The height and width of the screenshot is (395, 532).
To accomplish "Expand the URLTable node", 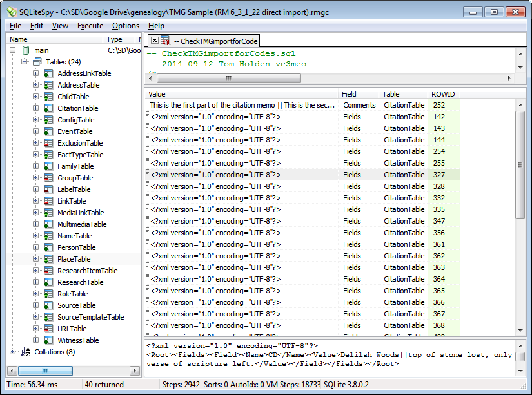I will pyautogui.click(x=35, y=328).
